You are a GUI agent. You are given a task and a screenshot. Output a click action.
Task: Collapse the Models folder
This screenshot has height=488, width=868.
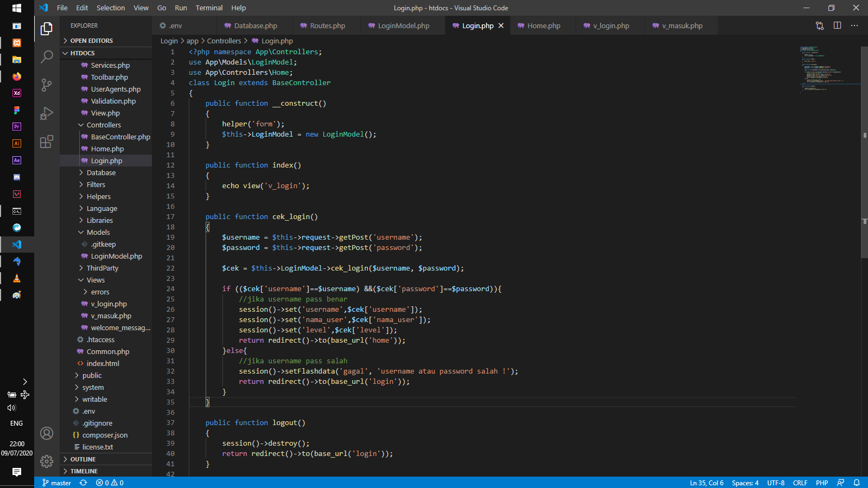(x=99, y=232)
